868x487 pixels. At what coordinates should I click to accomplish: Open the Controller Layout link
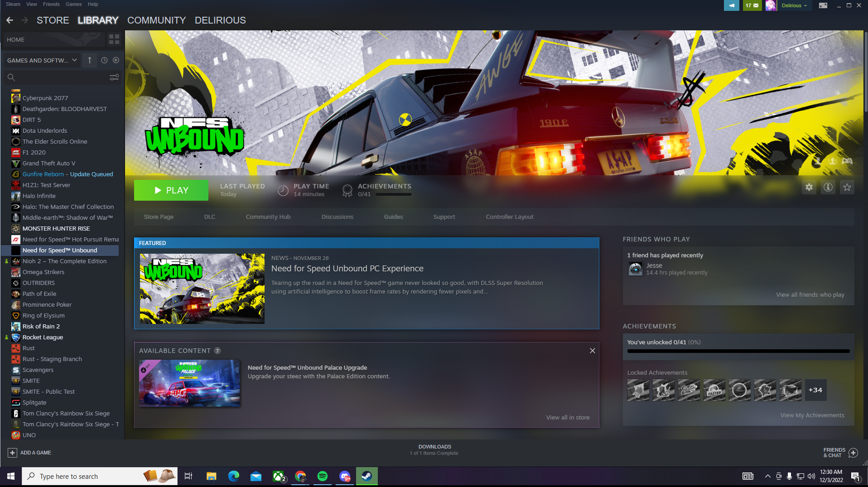click(510, 217)
